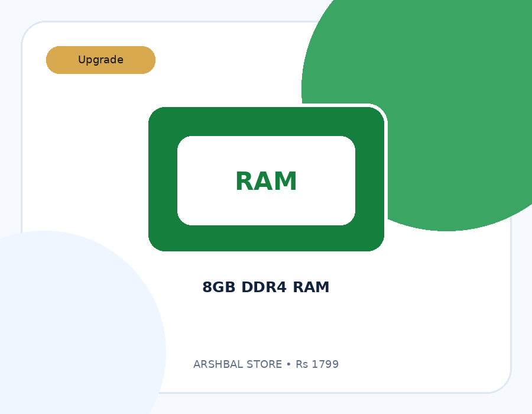Click the ARSHBAL STORE • Rs 1799 line
532x414 pixels.
click(x=266, y=364)
